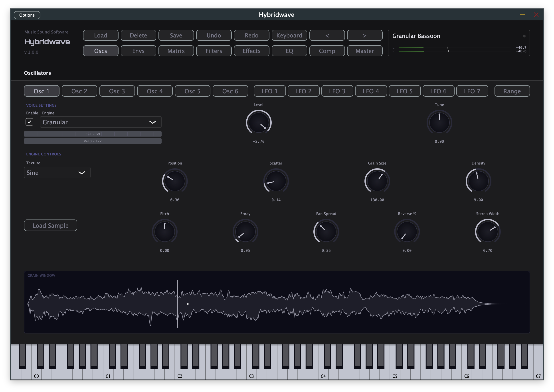Undo the last change
The width and height of the screenshot is (554, 392).
click(214, 35)
